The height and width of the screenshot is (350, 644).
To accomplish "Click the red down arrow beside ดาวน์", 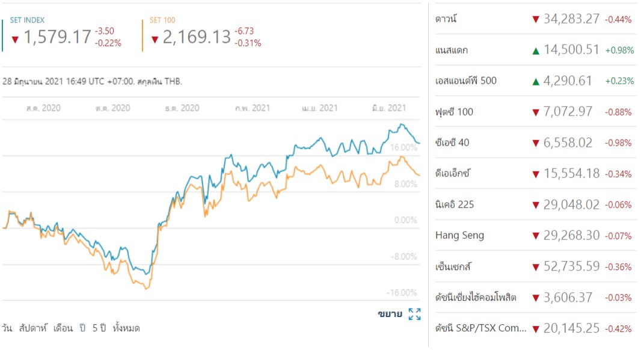I will tap(535, 19).
